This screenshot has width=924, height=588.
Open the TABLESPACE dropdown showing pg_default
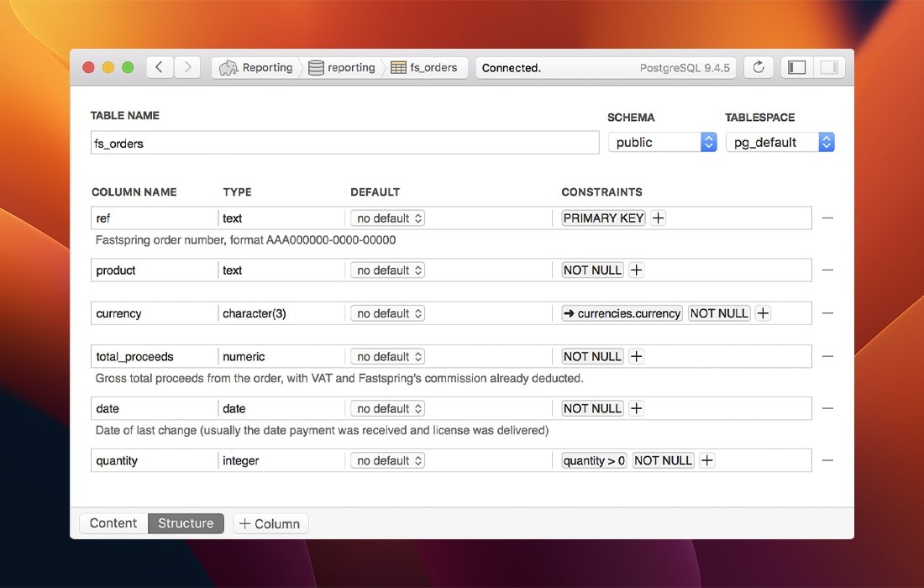click(780, 142)
